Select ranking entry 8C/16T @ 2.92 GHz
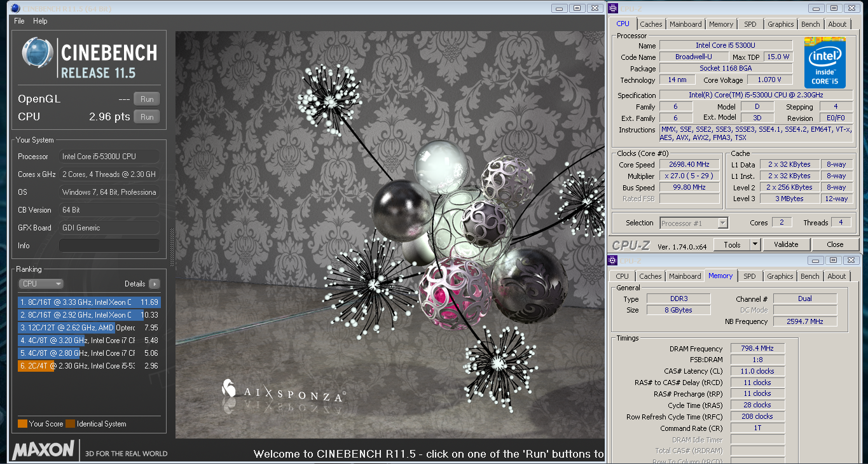This screenshot has width=868, height=464. coord(89,315)
